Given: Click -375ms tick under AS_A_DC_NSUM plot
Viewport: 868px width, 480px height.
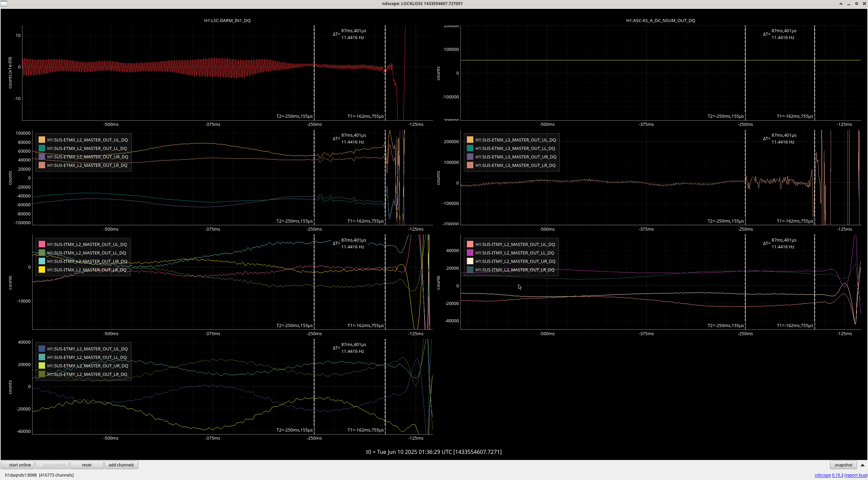Looking at the screenshot, I should pos(646,124).
